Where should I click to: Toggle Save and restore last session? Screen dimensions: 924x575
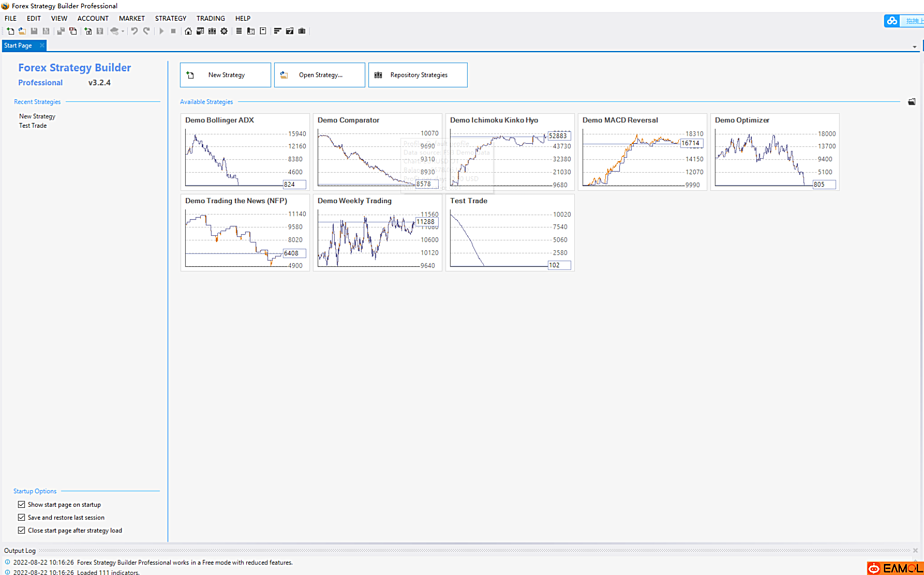[21, 517]
